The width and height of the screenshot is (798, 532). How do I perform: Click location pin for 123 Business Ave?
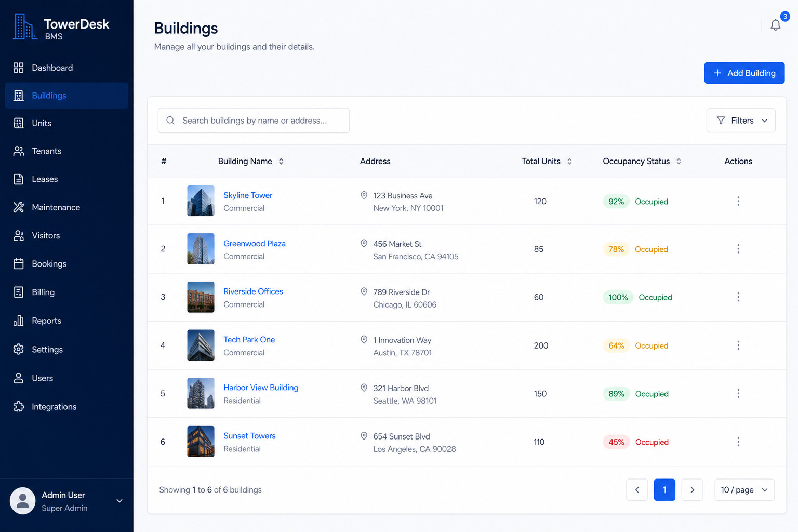point(364,195)
